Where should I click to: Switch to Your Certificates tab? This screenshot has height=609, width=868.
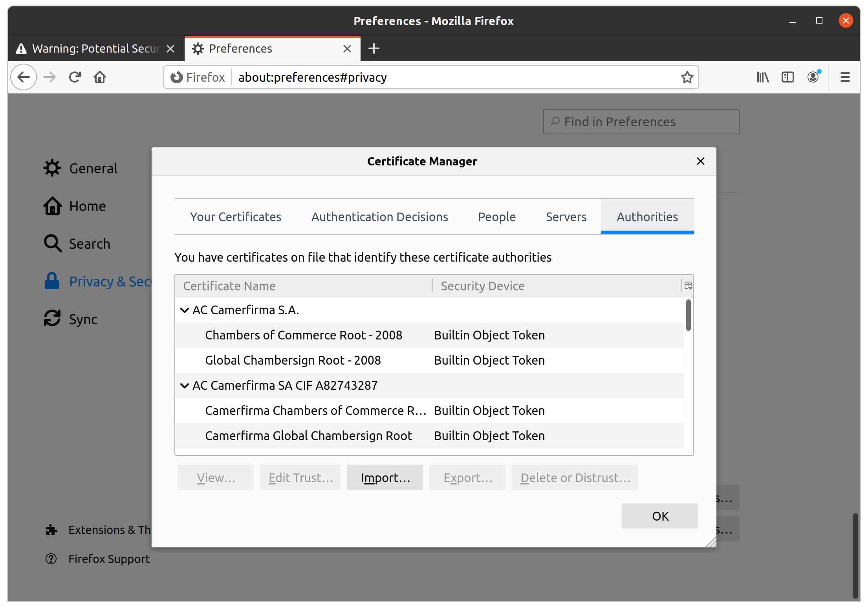click(236, 217)
